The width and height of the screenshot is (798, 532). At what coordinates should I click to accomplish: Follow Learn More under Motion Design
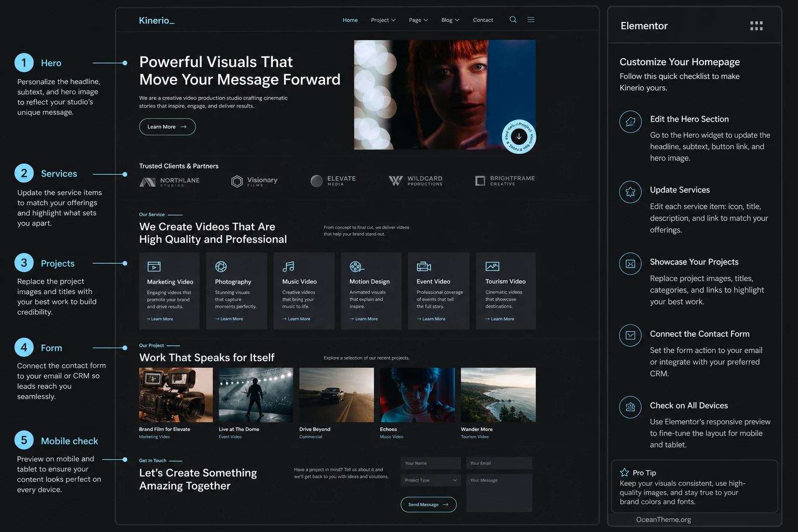click(x=364, y=319)
